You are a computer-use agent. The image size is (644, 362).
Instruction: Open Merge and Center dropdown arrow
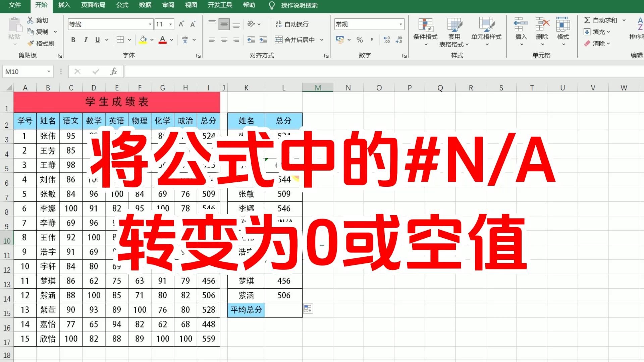tap(322, 40)
